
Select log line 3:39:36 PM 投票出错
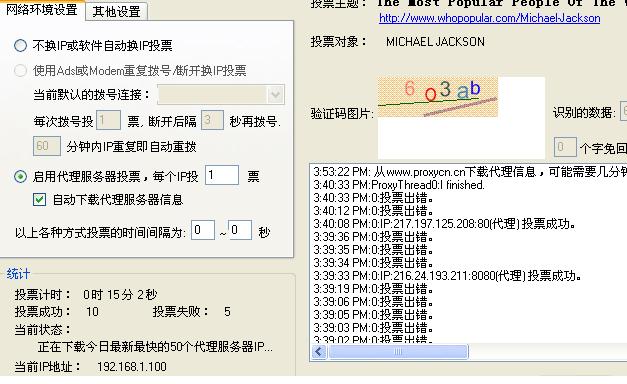(x=373, y=237)
